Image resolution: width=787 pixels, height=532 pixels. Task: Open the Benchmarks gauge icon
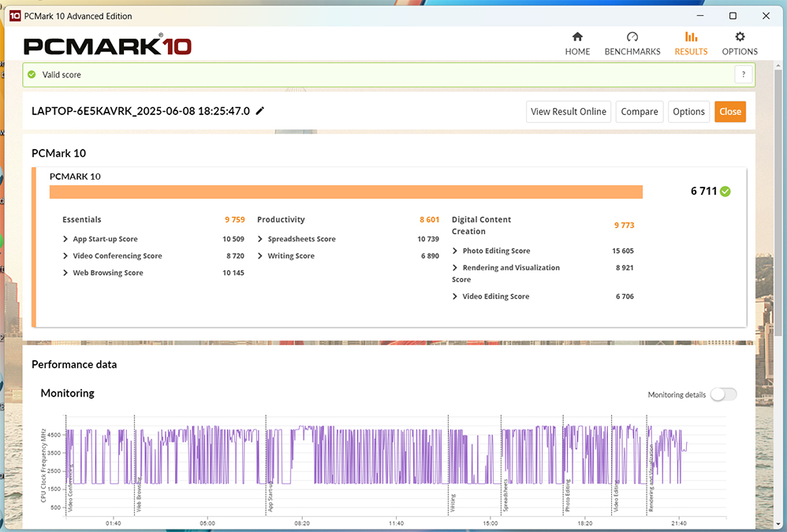pos(632,36)
